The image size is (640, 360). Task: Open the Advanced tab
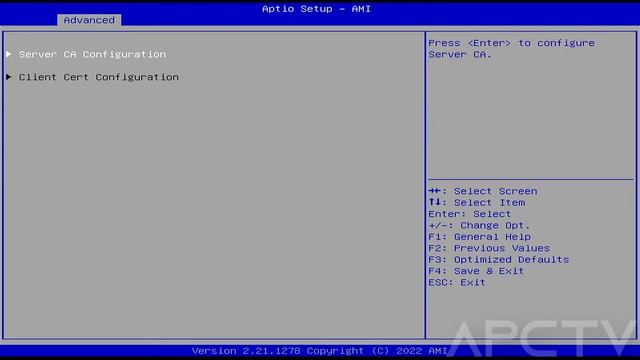(x=89, y=20)
